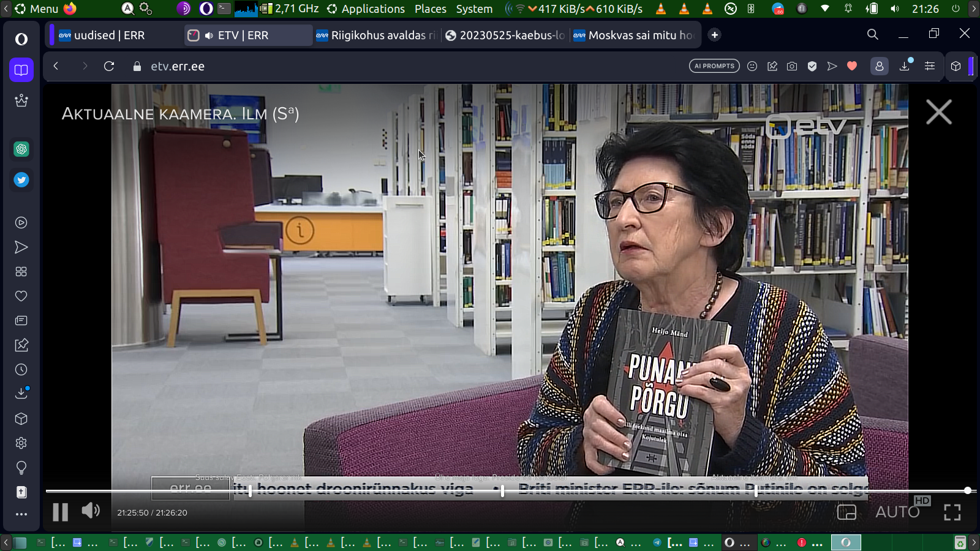The width and height of the screenshot is (980, 551).
Task: Take a snapshot with camera icon
Action: click(x=792, y=66)
